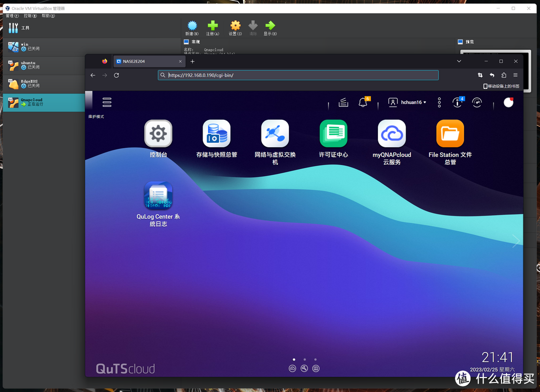This screenshot has height=392, width=540.
Task: Click VirtualBox 新建 new VM button
Action: 192,28
